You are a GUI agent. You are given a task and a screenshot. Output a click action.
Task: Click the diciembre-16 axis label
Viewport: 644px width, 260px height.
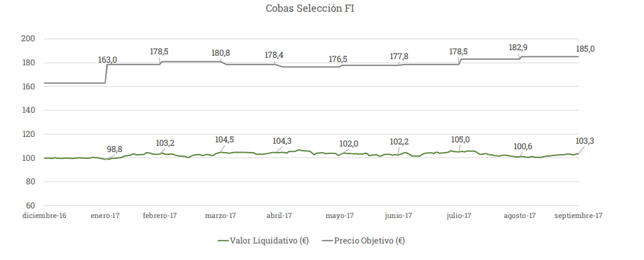[x=44, y=215]
